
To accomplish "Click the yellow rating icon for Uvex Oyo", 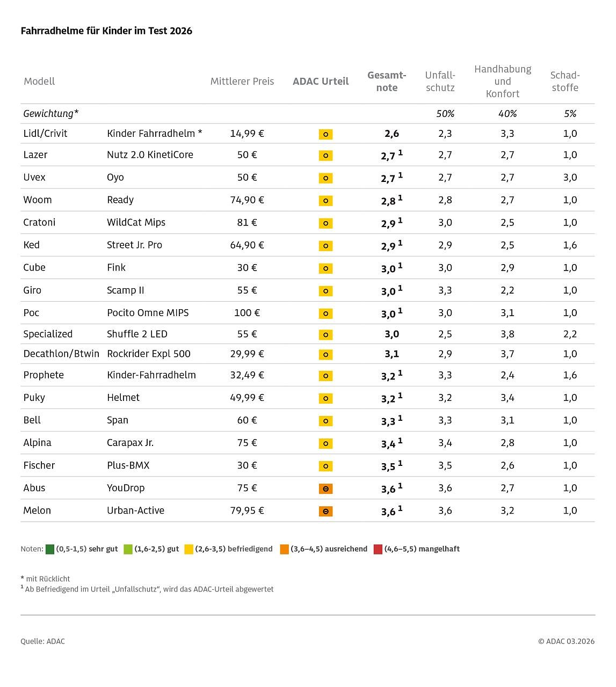I will pyautogui.click(x=325, y=178).
